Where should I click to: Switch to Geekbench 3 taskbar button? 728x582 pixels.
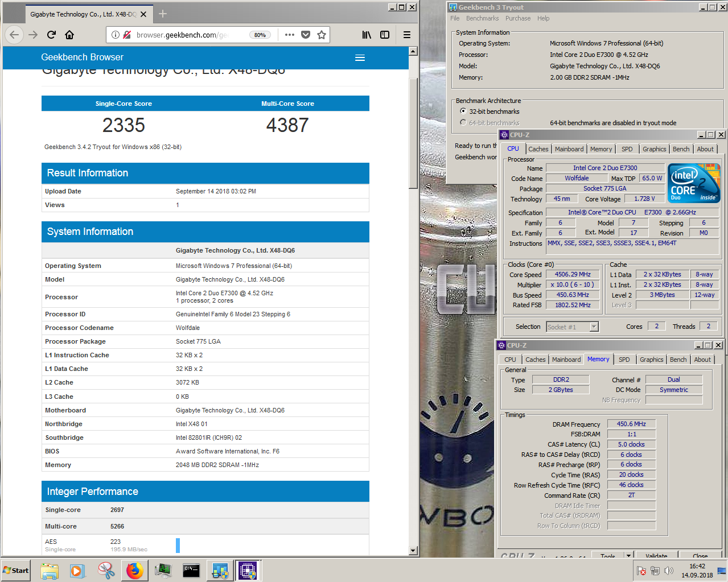pyautogui.click(x=220, y=570)
